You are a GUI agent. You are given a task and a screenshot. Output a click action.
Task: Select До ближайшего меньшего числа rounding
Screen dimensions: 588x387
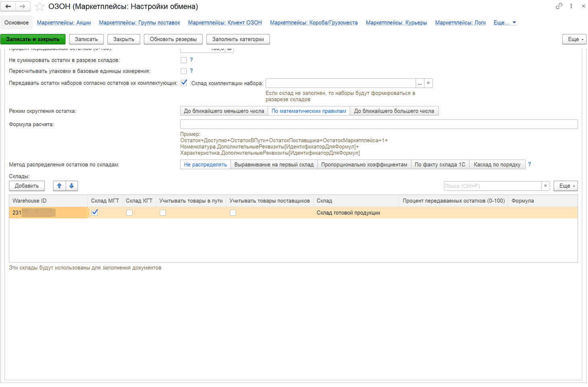(224, 111)
